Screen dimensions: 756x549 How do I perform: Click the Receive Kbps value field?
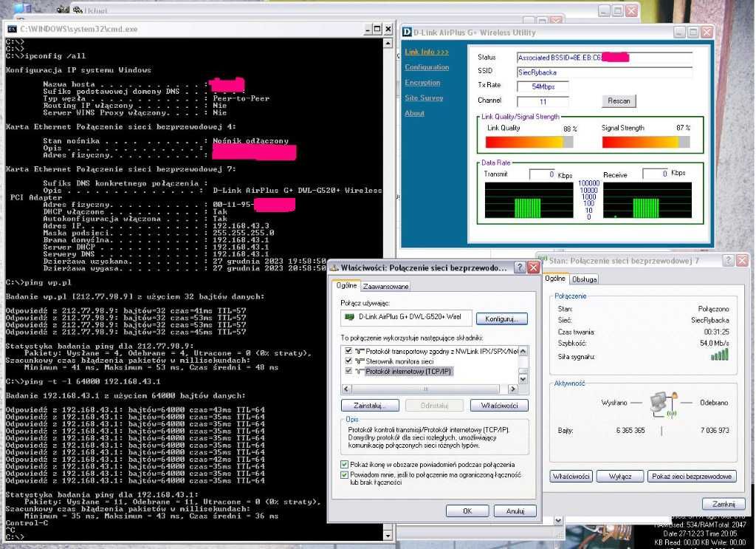coord(656,173)
